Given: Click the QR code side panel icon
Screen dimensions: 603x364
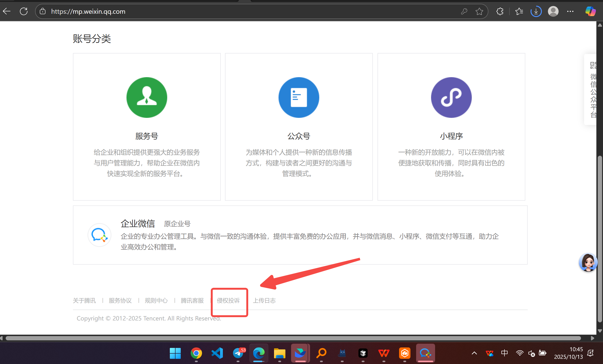Looking at the screenshot, I should (x=593, y=65).
